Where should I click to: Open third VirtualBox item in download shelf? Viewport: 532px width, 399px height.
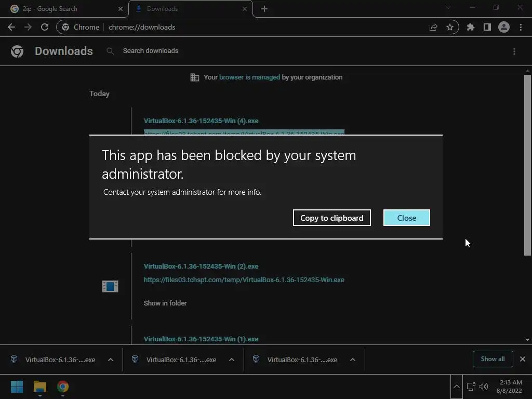[297, 360]
